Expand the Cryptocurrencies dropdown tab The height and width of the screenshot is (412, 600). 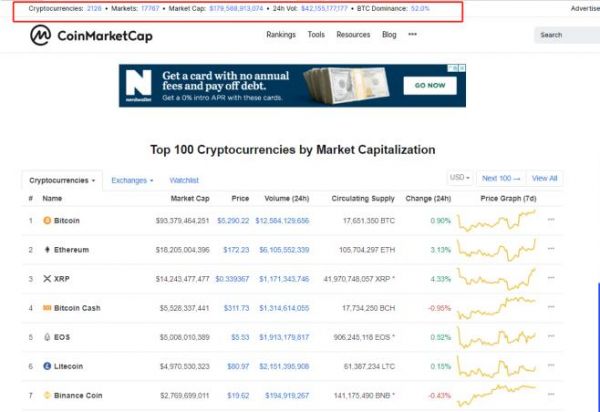pyautogui.click(x=62, y=181)
